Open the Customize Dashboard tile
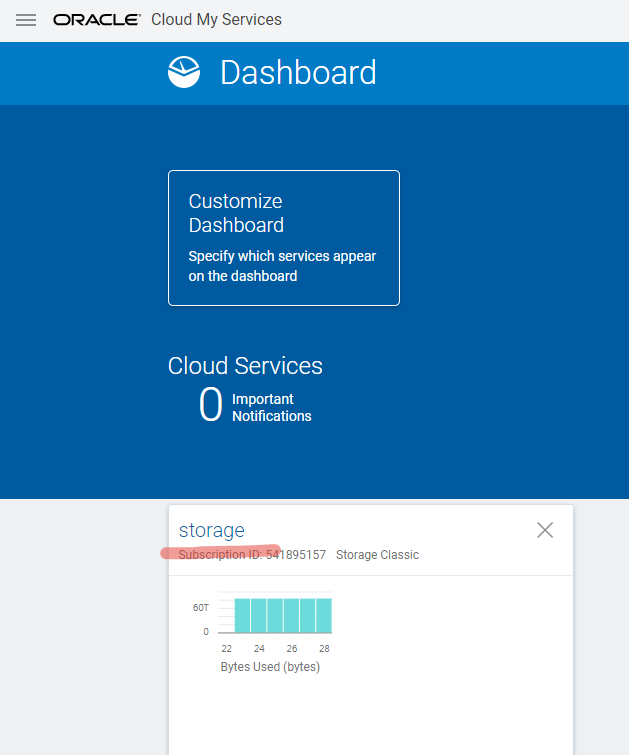Image resolution: width=629 pixels, height=755 pixels. click(x=284, y=237)
